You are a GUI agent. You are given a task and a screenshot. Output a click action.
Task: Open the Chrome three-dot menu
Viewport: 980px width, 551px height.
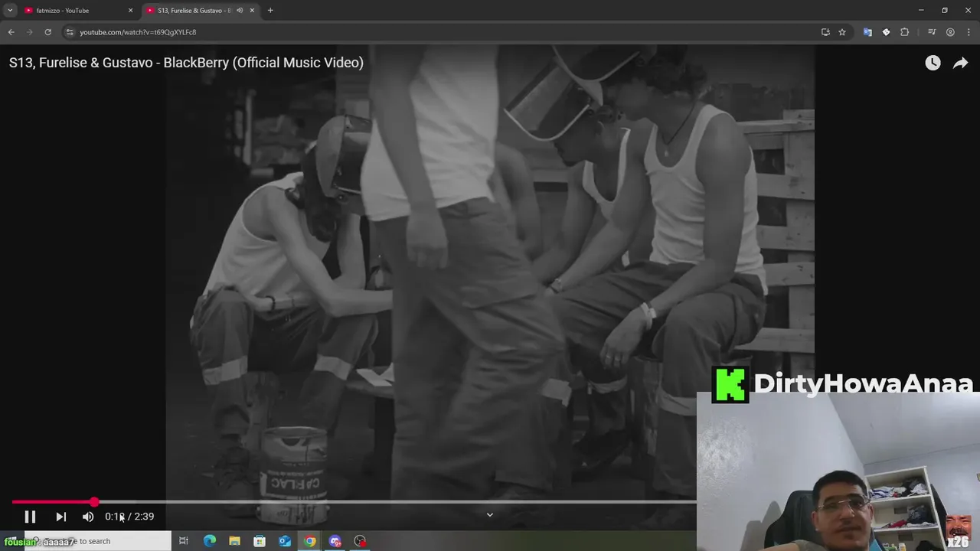[969, 32]
